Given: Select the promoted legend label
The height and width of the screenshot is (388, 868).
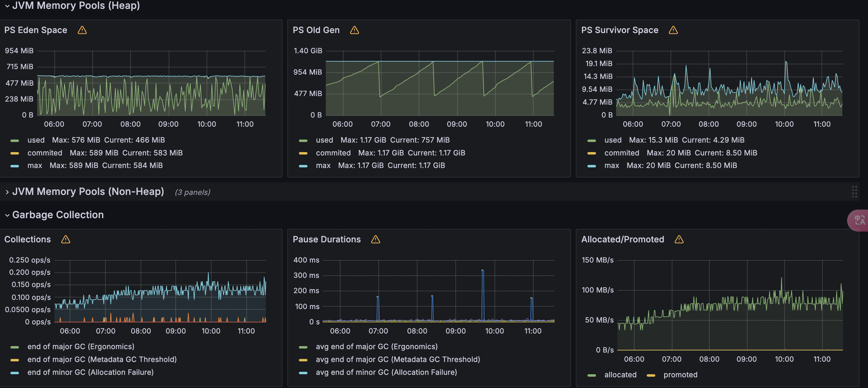Looking at the screenshot, I should [680, 375].
